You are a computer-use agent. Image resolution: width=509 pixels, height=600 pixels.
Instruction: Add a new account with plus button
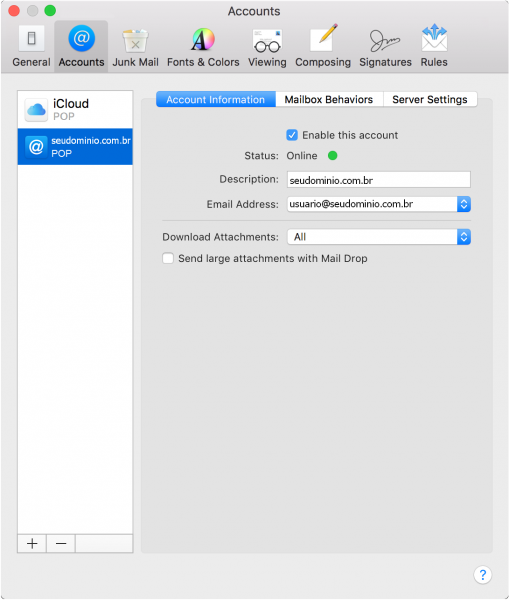pos(32,543)
